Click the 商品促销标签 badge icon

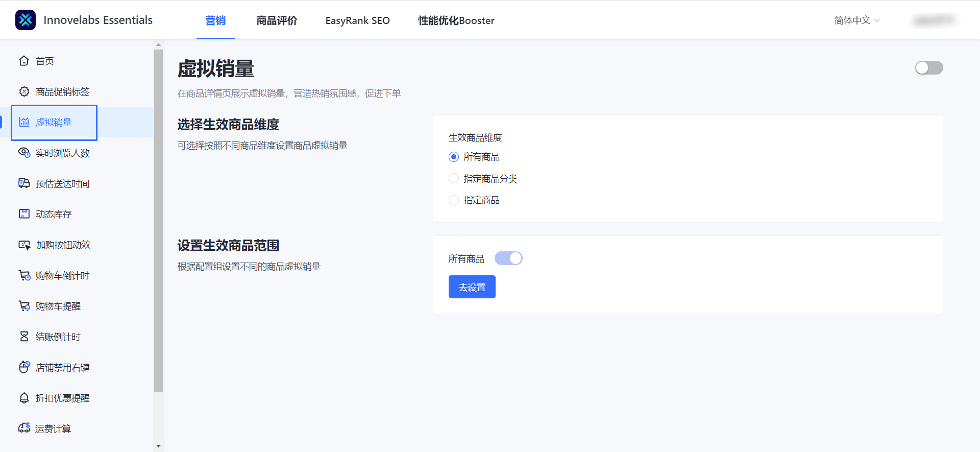point(24,91)
